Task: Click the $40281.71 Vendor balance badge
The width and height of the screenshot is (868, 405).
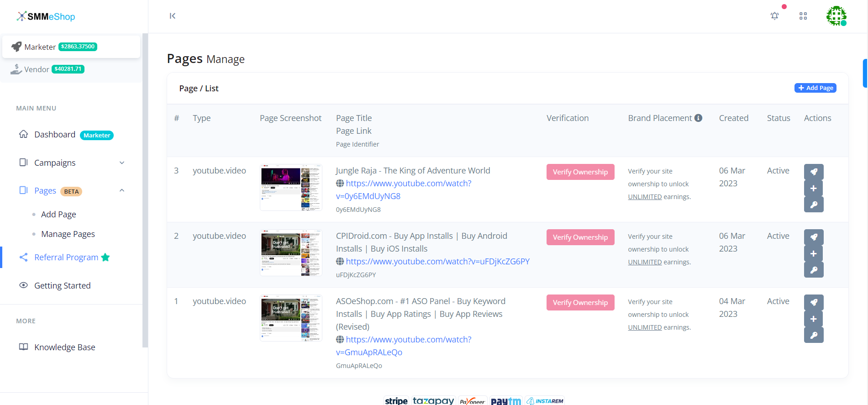Action: pos(68,69)
